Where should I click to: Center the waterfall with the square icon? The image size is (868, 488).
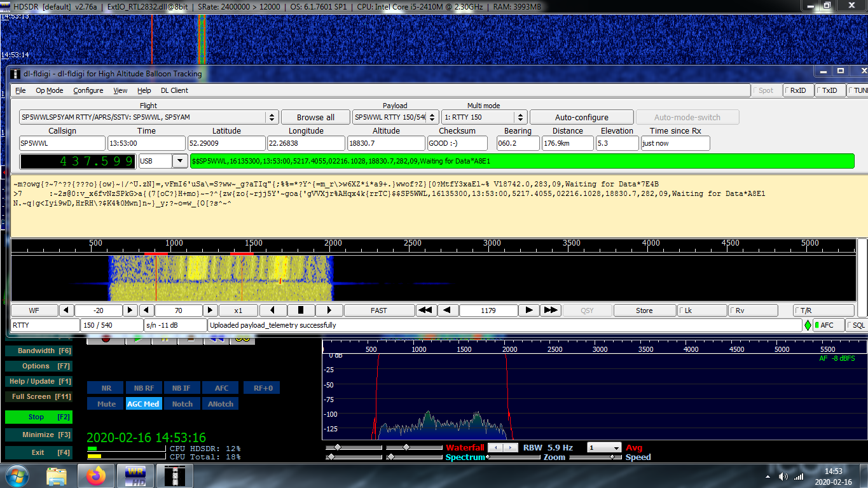click(x=301, y=310)
